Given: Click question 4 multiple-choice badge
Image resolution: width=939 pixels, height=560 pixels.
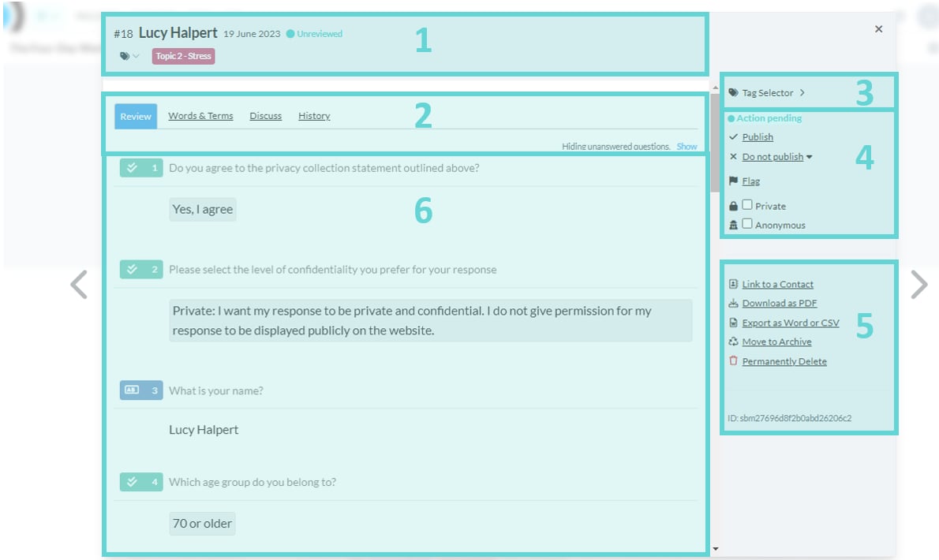Looking at the screenshot, I should (x=140, y=482).
